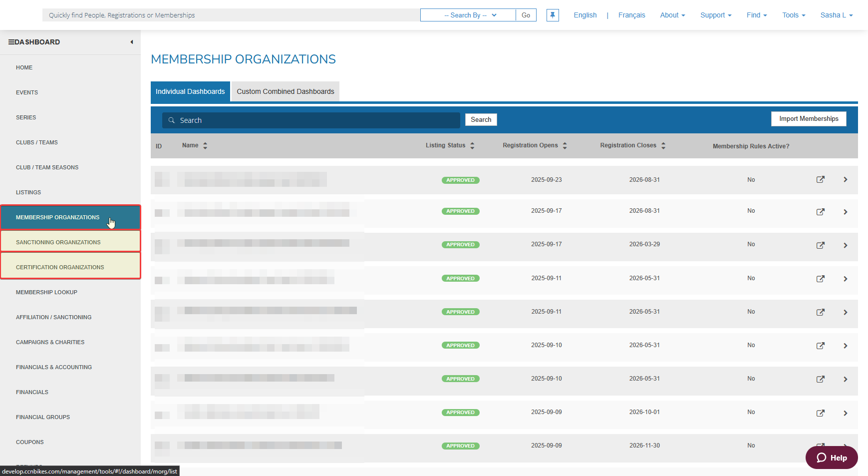The height and width of the screenshot is (476, 868).
Task: Click the Import Memberships button
Action: coord(808,119)
